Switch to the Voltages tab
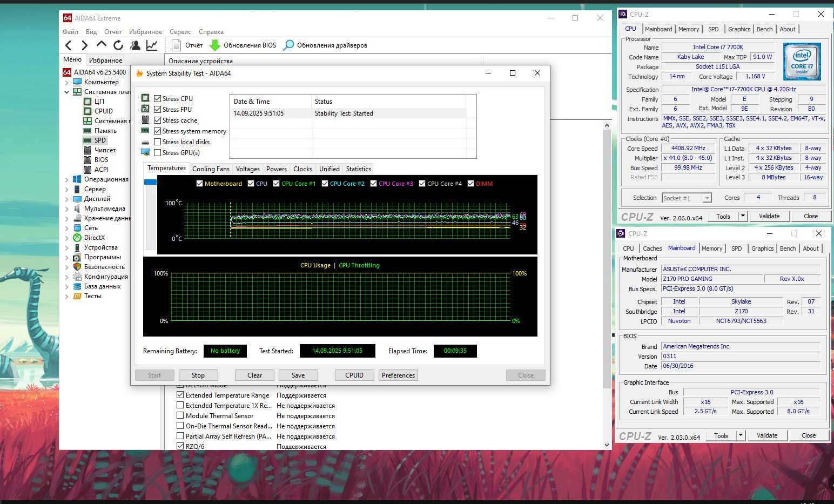Screen dimensions: 834x504 click(x=248, y=169)
